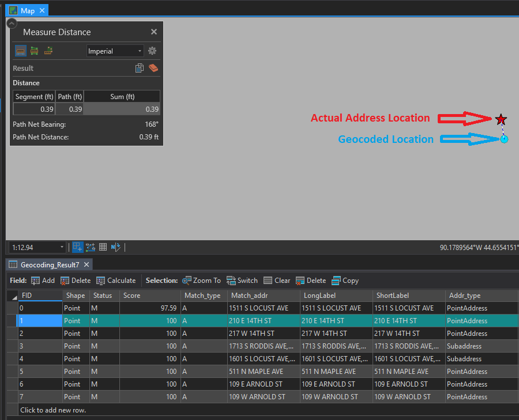Select the Shape column header
The image size is (519, 420).
click(x=76, y=296)
